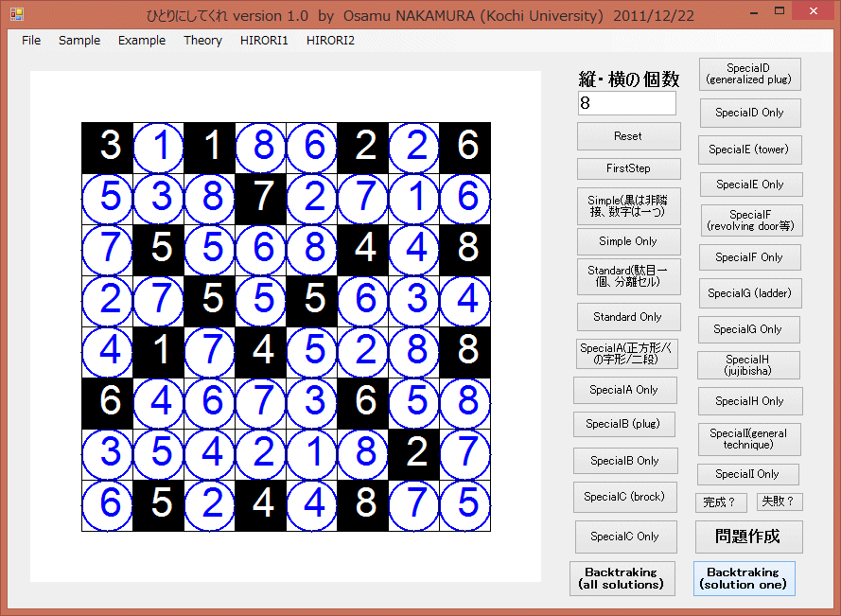Run Backtraking (all solutions)
The image size is (841, 616).
[x=622, y=578]
